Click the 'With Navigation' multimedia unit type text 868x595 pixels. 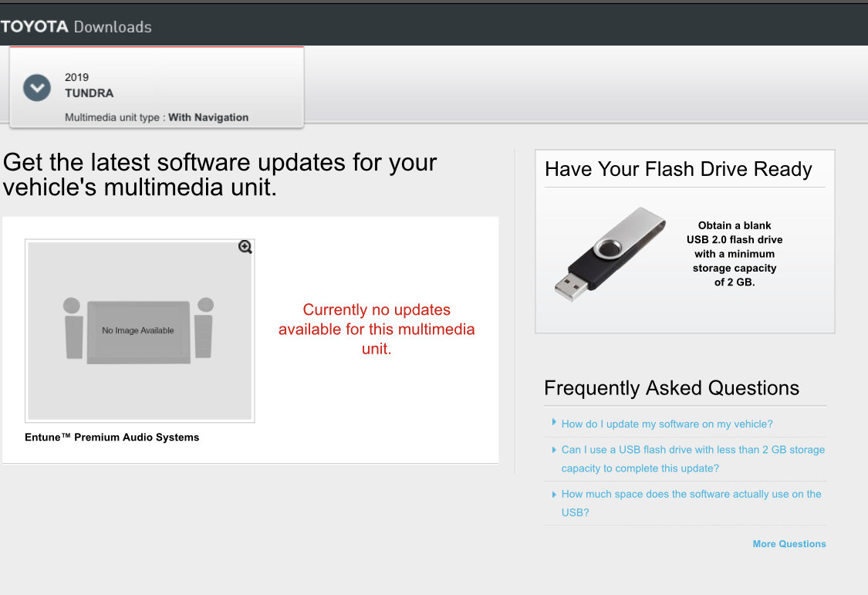[208, 117]
